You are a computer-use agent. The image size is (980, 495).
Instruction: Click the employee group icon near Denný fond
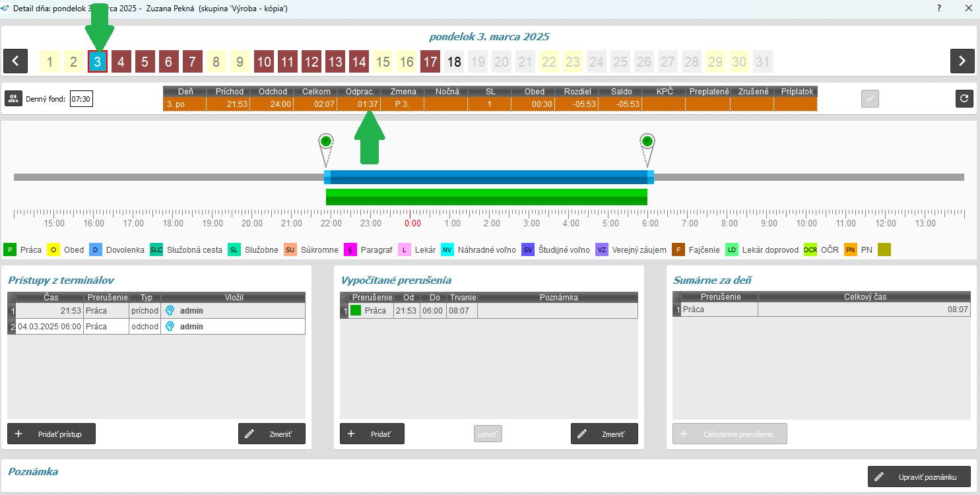(x=13, y=99)
